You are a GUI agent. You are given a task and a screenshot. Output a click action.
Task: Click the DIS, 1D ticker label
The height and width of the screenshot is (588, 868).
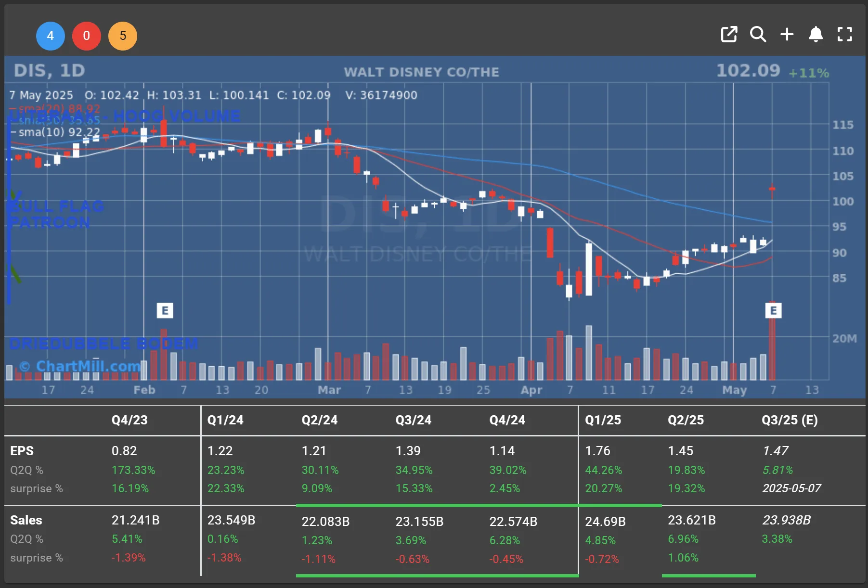click(50, 71)
